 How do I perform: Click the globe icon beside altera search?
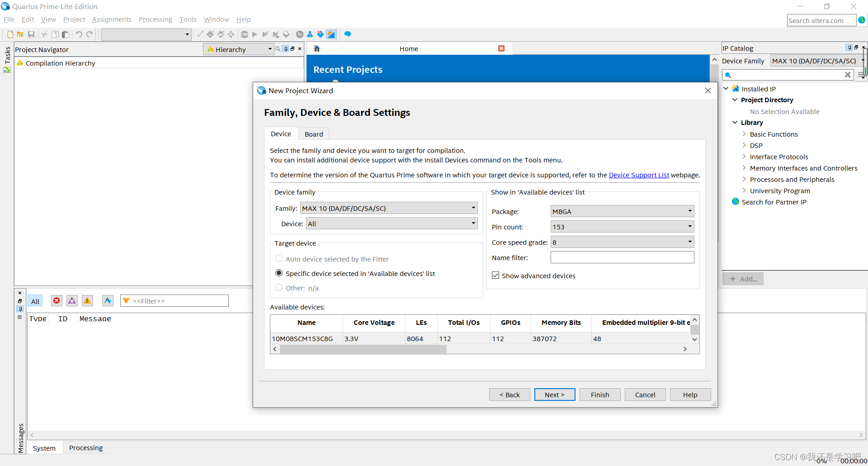[x=862, y=20]
